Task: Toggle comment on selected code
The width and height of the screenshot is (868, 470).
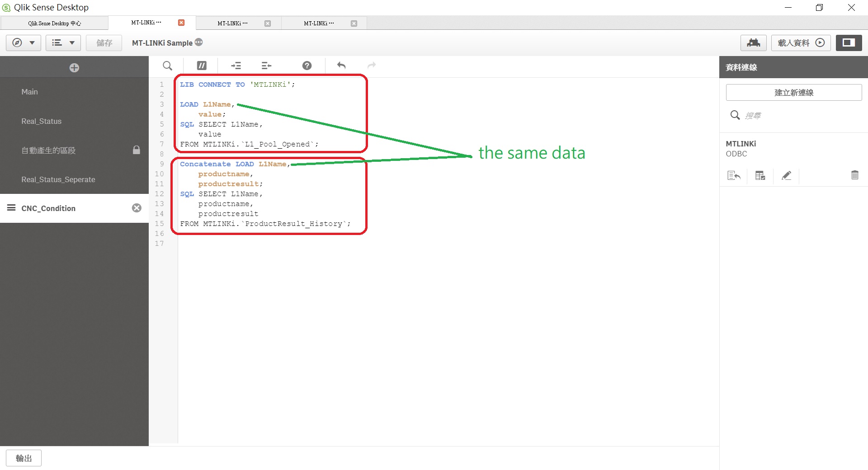Action: coord(202,66)
